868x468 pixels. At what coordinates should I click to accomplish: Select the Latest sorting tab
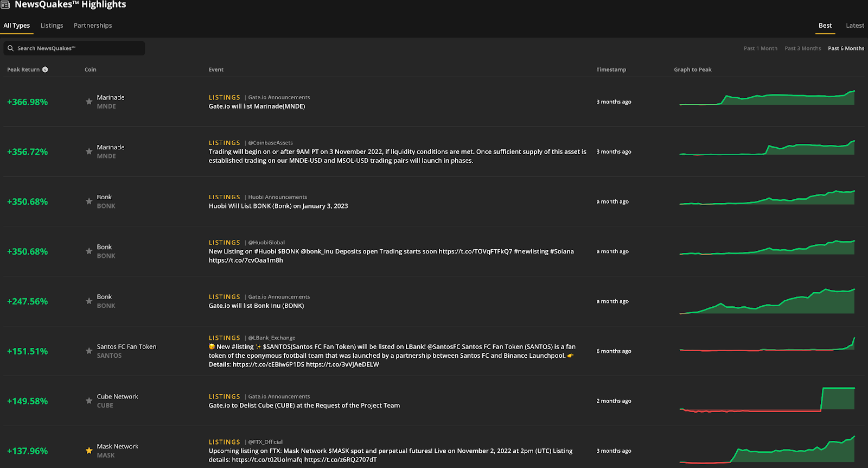click(854, 26)
